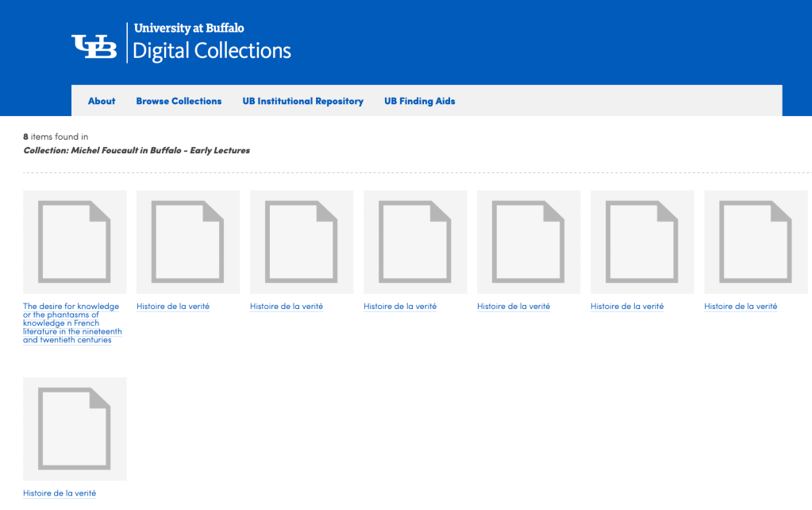The height and width of the screenshot is (510, 812).
Task: Click the 'University at Buffalo' header text
Action: [x=189, y=29]
